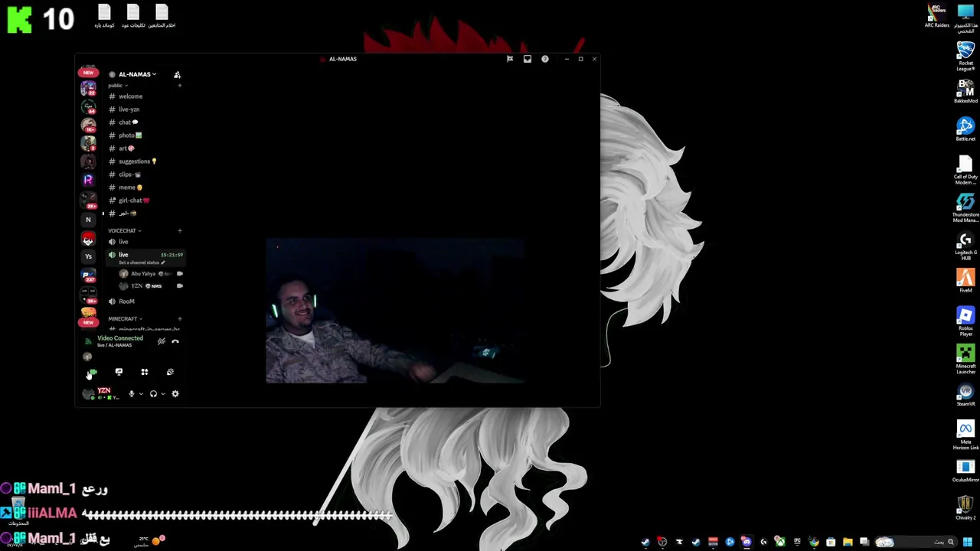Screen dimensions: 980x551
Task: Open the soundboard icon
Action: click(170, 372)
